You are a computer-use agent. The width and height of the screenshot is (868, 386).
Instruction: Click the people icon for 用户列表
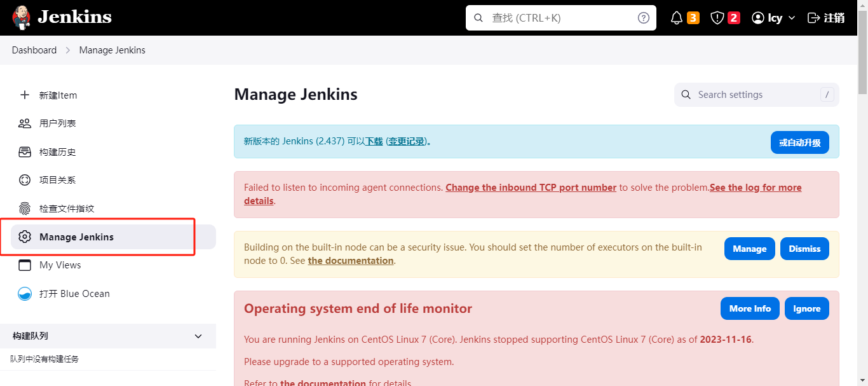point(25,123)
